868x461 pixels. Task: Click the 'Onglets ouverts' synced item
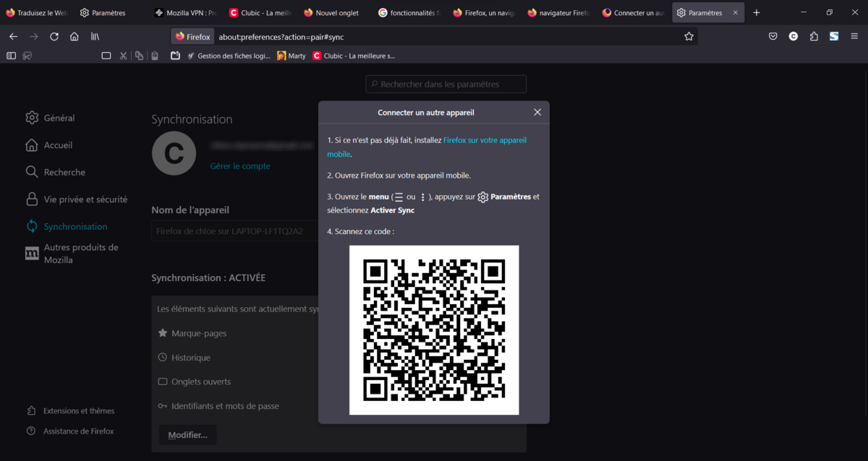(x=195, y=382)
